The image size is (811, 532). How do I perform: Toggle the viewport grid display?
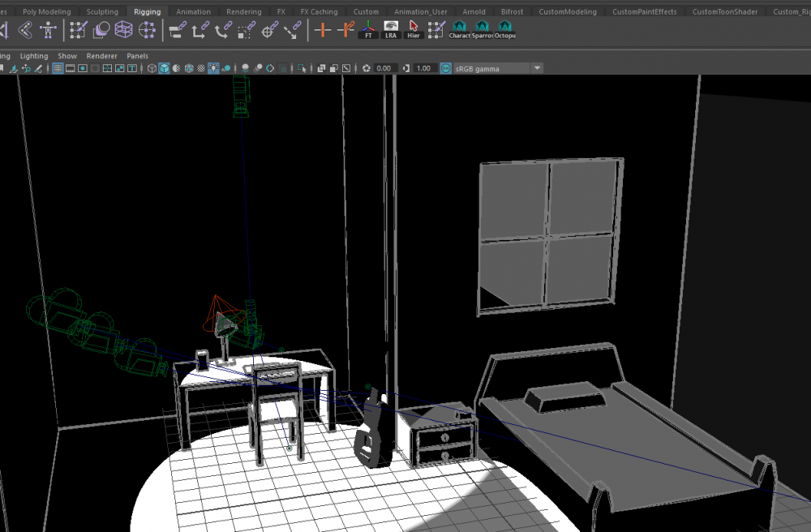58,68
